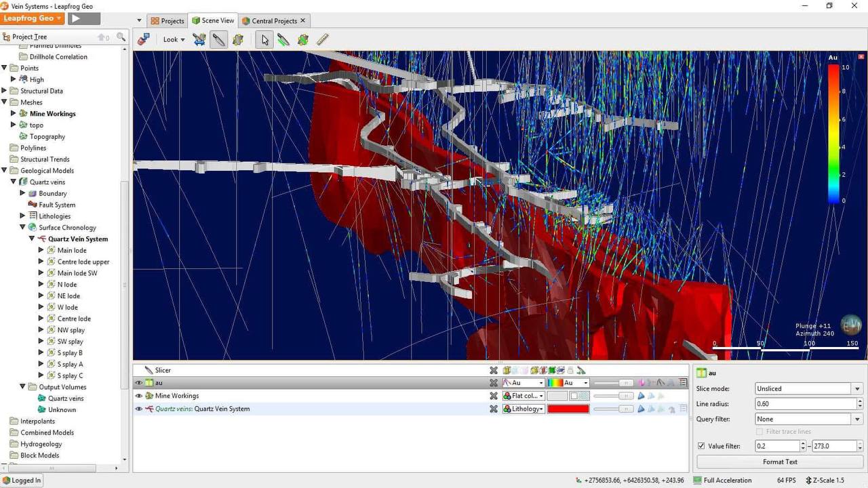
Task: Click the clear scene eraser icon
Action: (143, 39)
